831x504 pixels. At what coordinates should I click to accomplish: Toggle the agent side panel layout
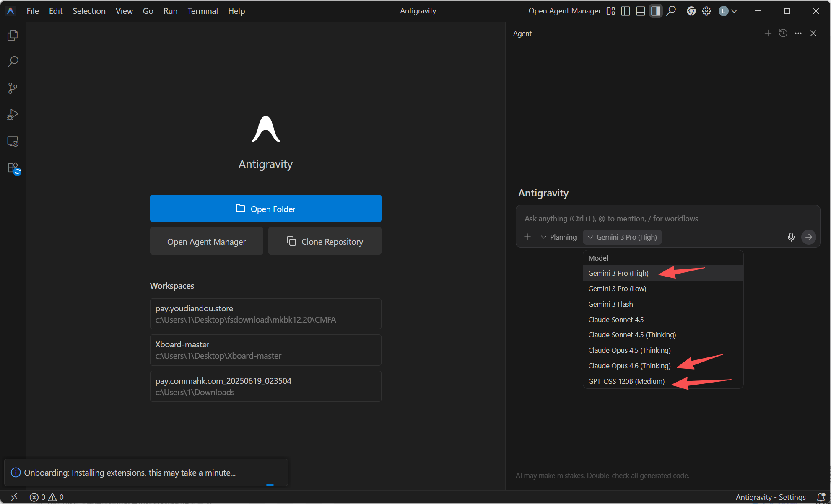(x=655, y=11)
